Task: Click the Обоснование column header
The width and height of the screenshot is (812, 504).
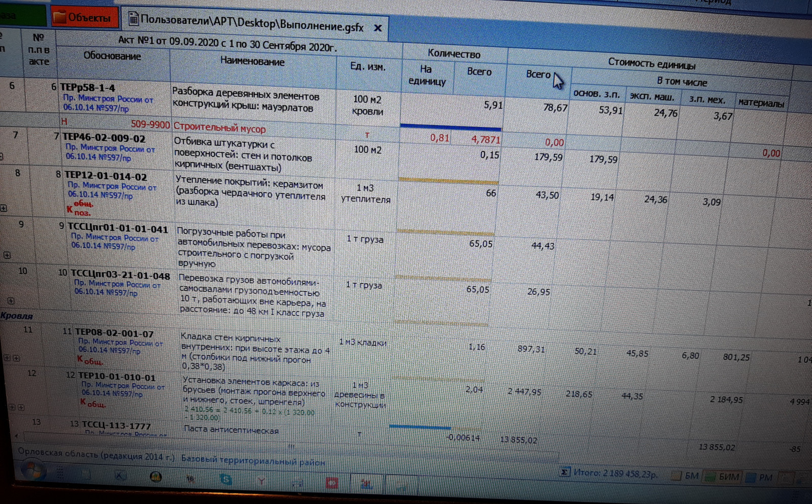Action: pyautogui.click(x=112, y=56)
